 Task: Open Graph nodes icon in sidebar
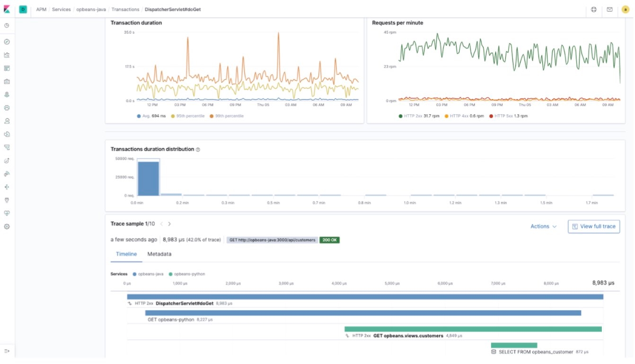[x=7, y=187]
